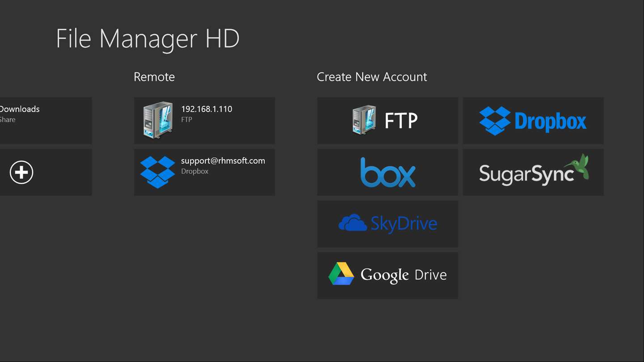Create a new Box account
The width and height of the screenshot is (644, 362).
(388, 172)
